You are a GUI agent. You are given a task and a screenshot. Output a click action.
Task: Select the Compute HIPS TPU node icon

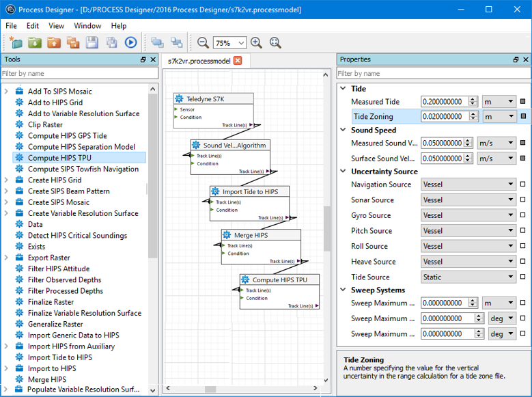(x=246, y=279)
